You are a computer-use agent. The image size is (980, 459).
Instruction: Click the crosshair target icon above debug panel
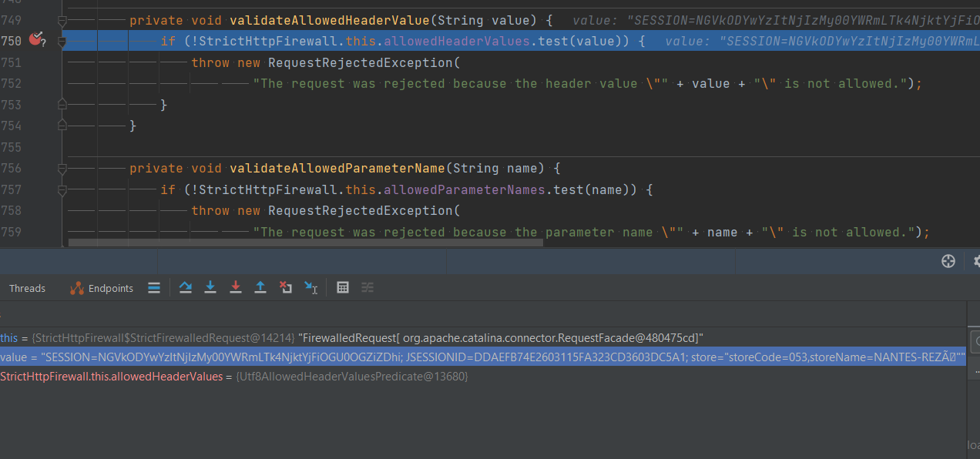(x=948, y=261)
